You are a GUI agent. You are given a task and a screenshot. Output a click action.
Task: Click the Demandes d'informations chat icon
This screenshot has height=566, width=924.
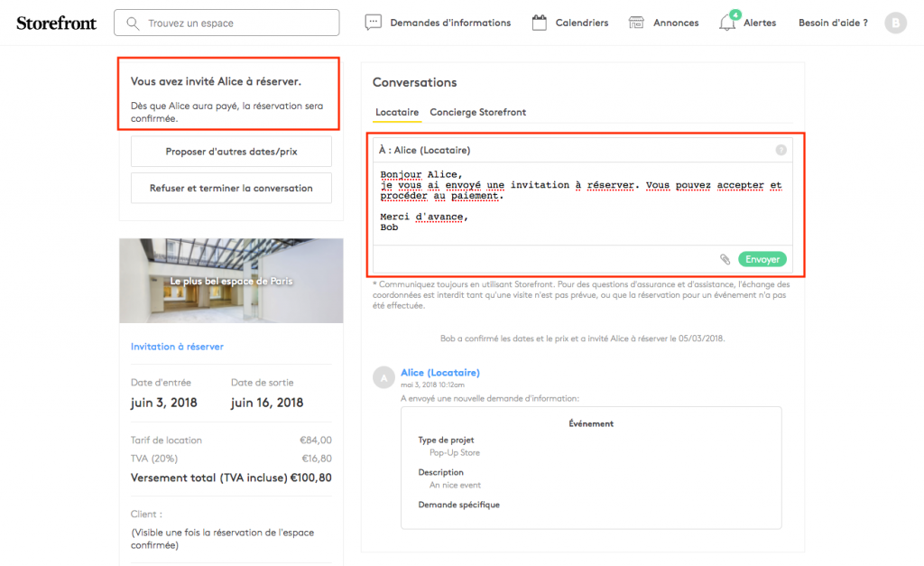pyautogui.click(x=374, y=23)
